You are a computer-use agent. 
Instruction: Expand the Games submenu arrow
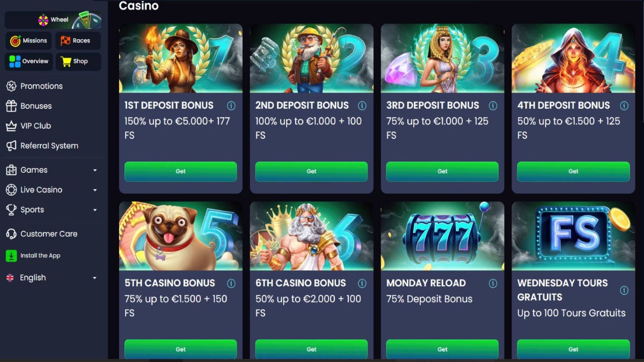pyautogui.click(x=95, y=171)
